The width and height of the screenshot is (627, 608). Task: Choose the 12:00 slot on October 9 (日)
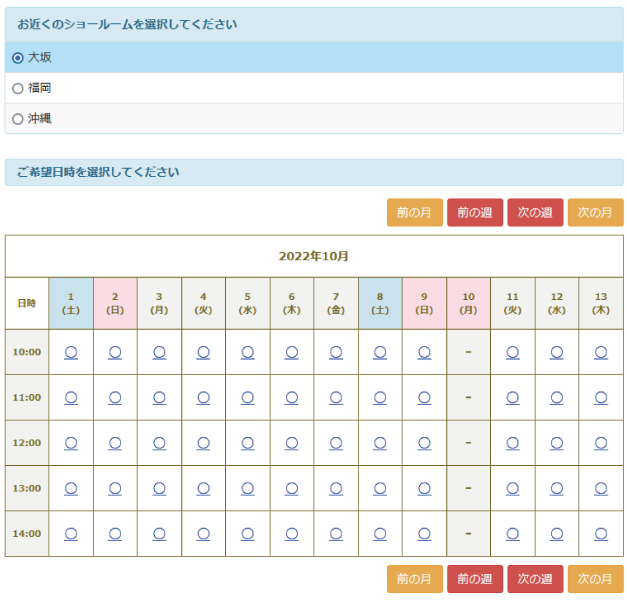point(424,443)
